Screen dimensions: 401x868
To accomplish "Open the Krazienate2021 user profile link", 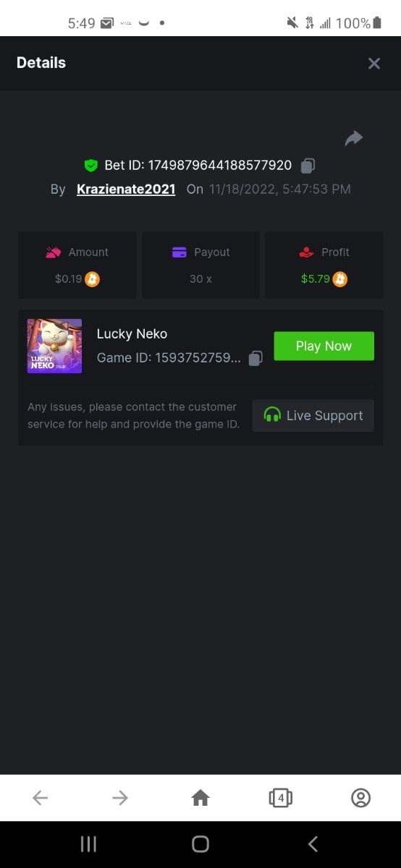I will [x=126, y=190].
